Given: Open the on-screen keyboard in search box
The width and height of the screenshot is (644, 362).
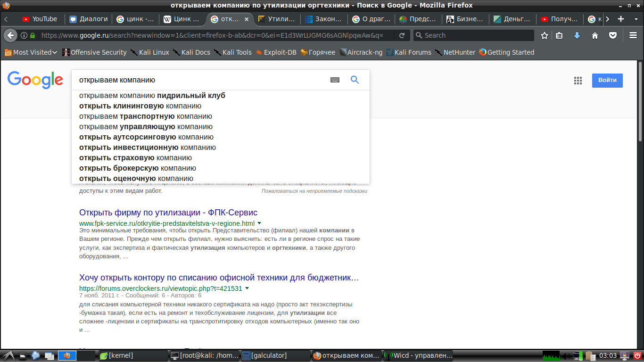Looking at the screenshot, I should pyautogui.click(x=335, y=80).
